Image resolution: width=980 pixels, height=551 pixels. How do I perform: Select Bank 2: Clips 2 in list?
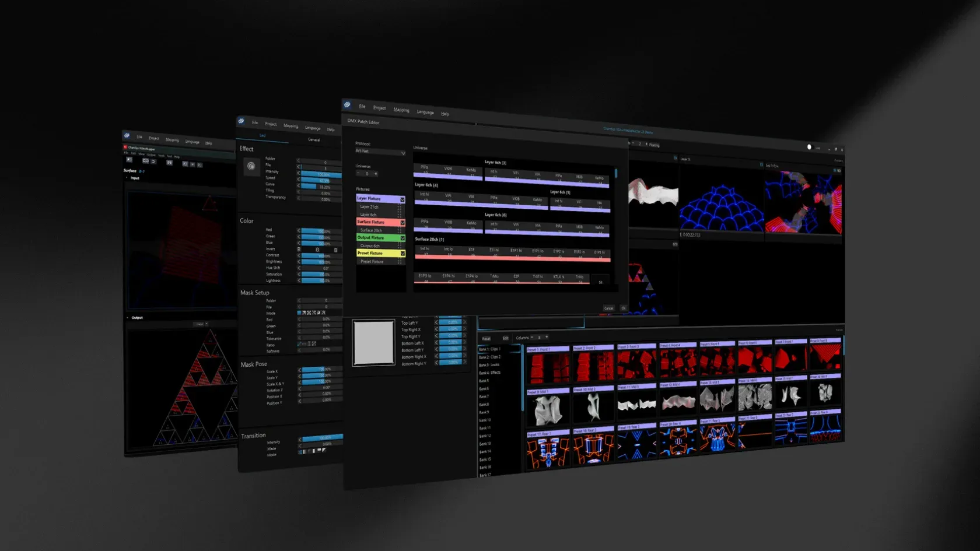[x=490, y=357]
